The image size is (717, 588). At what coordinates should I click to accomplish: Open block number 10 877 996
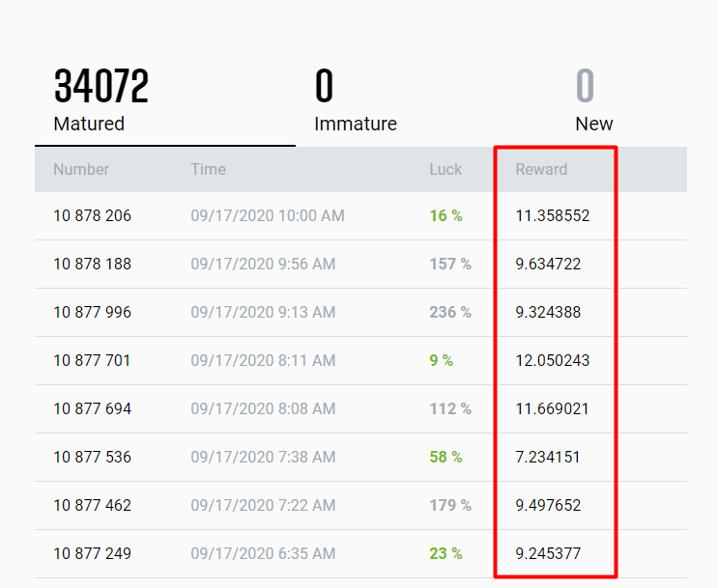(x=92, y=312)
